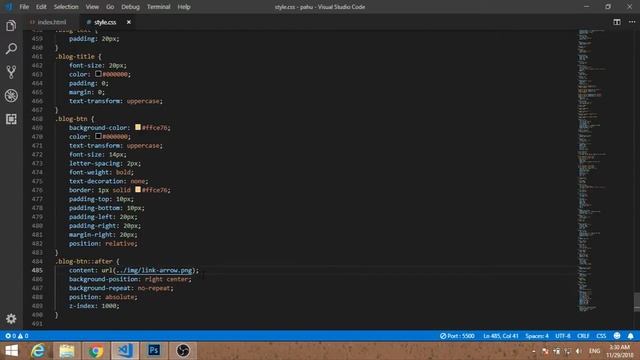Select the style.css tab

[105, 22]
